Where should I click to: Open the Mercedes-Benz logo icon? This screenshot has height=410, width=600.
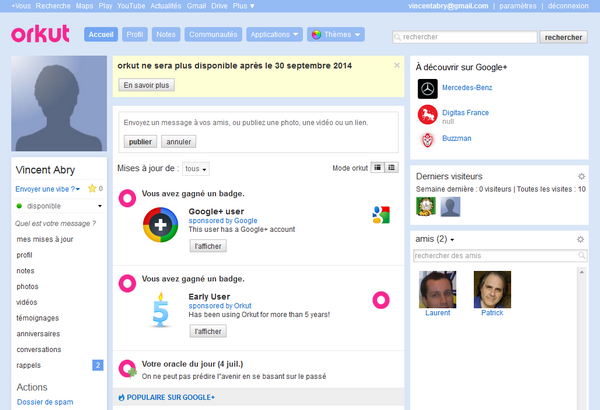click(427, 89)
